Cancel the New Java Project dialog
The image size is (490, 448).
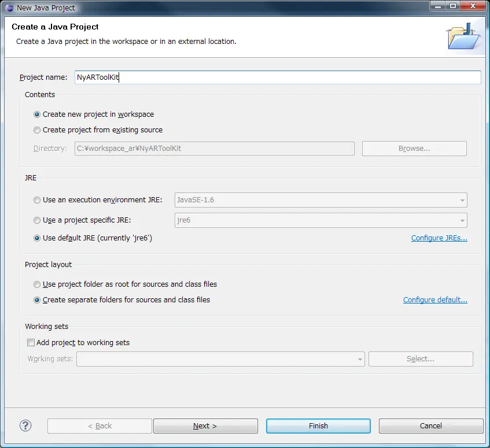(431, 426)
